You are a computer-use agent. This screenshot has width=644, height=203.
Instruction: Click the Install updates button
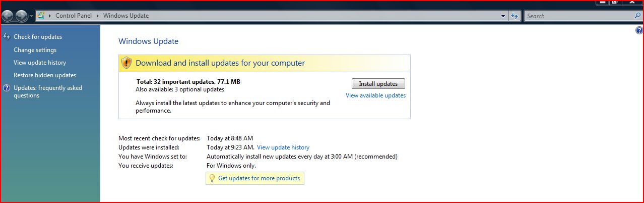[x=378, y=84]
